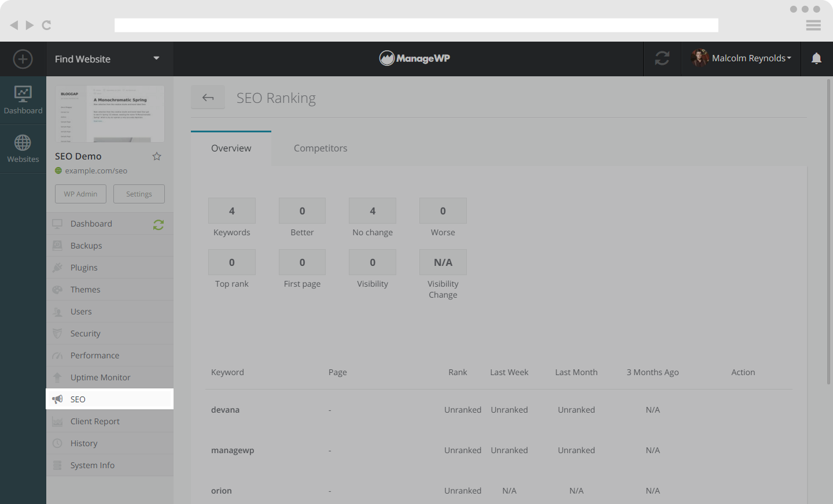Open the Find Website dropdown
Screen dimensions: 833x504
click(109, 59)
